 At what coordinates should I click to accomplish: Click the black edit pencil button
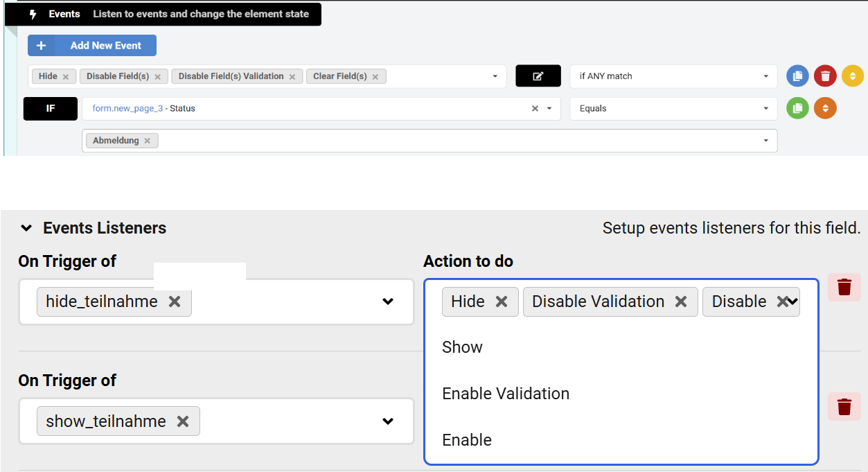[538, 76]
